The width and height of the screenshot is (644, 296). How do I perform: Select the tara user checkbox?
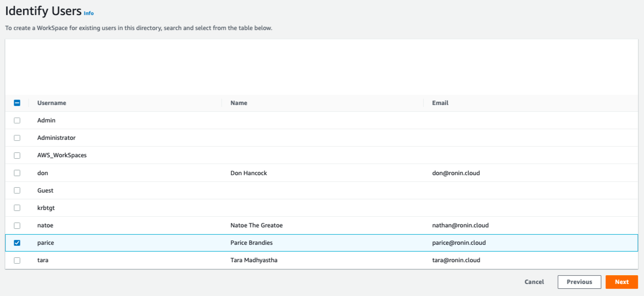click(x=17, y=260)
